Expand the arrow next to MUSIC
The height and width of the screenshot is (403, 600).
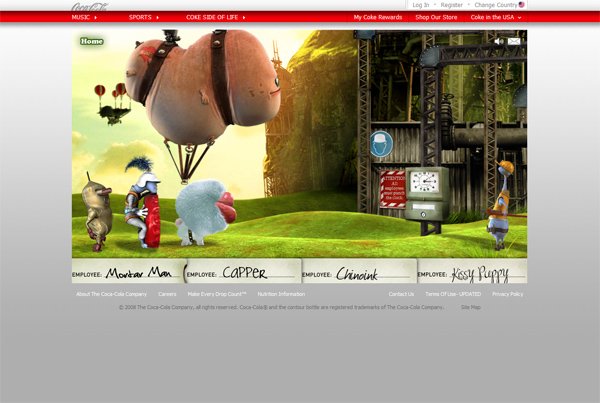tap(96, 18)
